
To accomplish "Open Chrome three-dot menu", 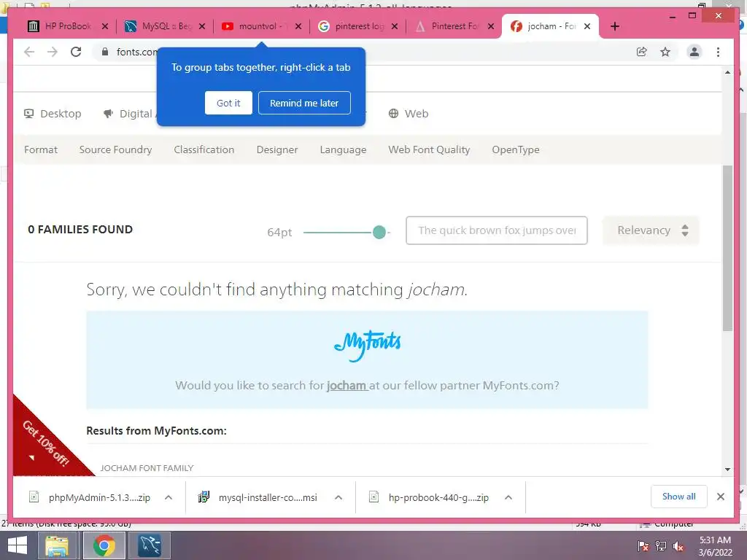I will (718, 52).
